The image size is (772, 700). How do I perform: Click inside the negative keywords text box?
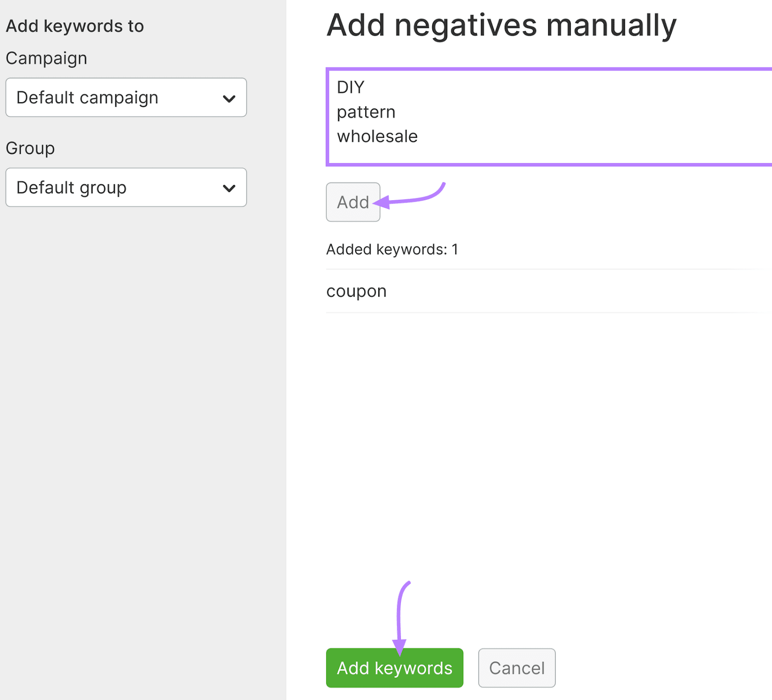pyautogui.click(x=531, y=116)
